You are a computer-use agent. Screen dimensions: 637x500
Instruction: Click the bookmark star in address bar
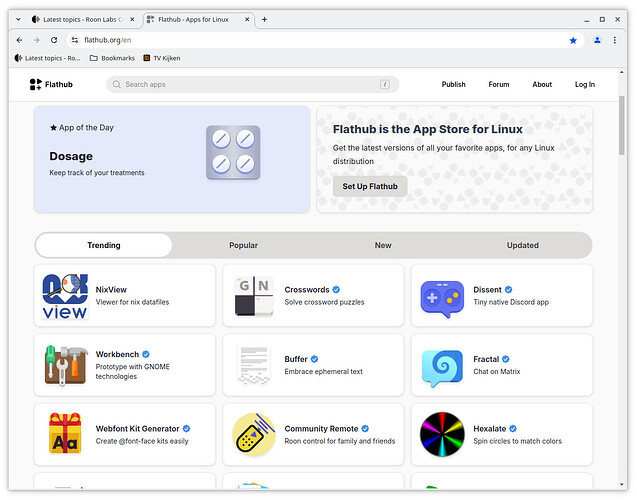click(573, 40)
